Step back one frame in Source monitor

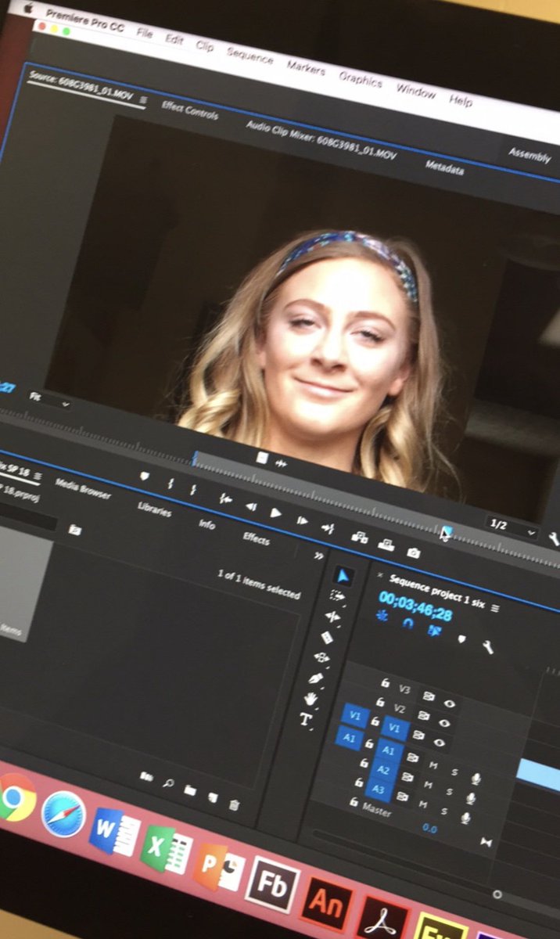pyautogui.click(x=251, y=506)
